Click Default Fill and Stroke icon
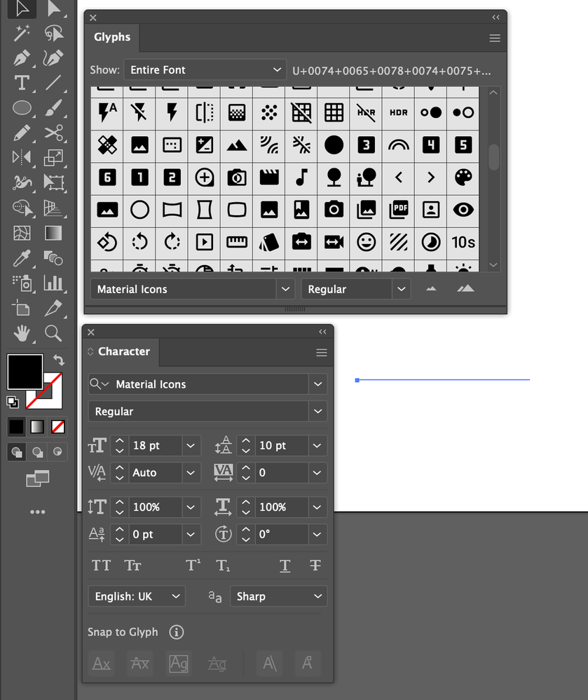The height and width of the screenshot is (700, 588). (x=13, y=402)
